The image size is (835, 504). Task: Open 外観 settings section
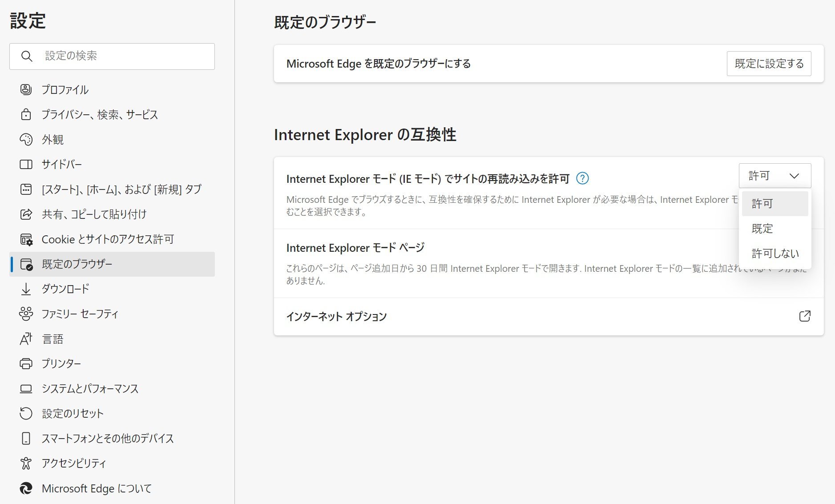112,139
